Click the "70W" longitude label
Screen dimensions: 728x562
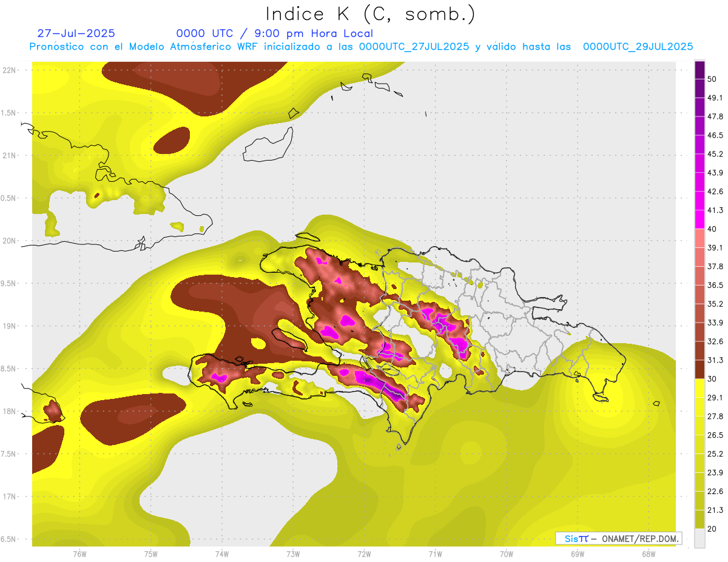pyautogui.click(x=506, y=554)
